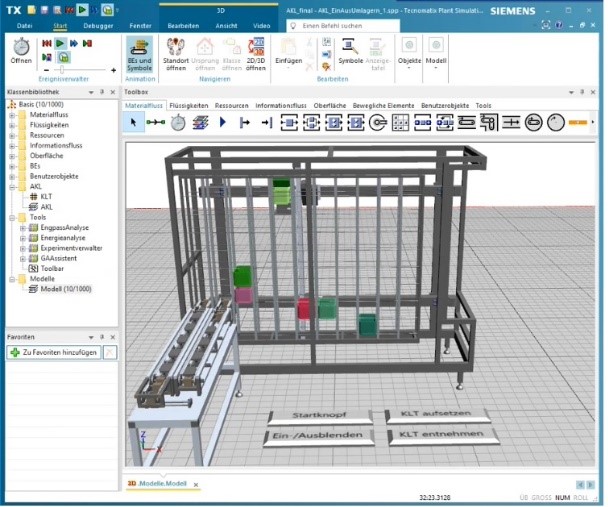
Task: Insert the EventController stopwatch icon from Toolbox
Action: coord(178,122)
